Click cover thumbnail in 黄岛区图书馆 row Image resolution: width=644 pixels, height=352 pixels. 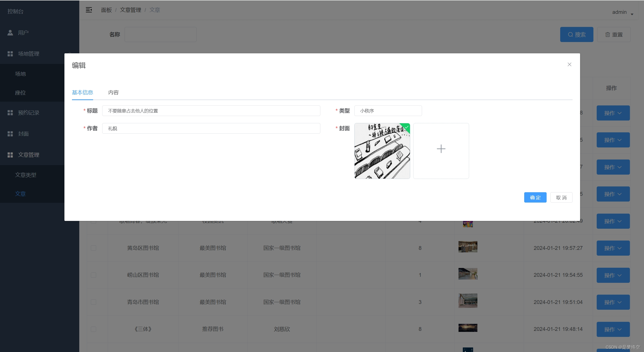(x=468, y=247)
